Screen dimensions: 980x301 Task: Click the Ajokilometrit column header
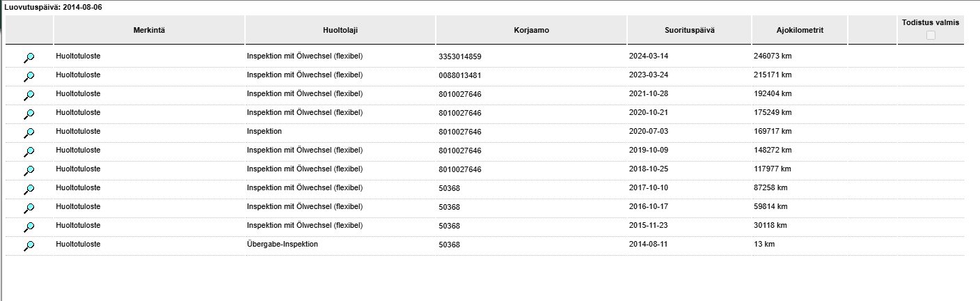800,30
